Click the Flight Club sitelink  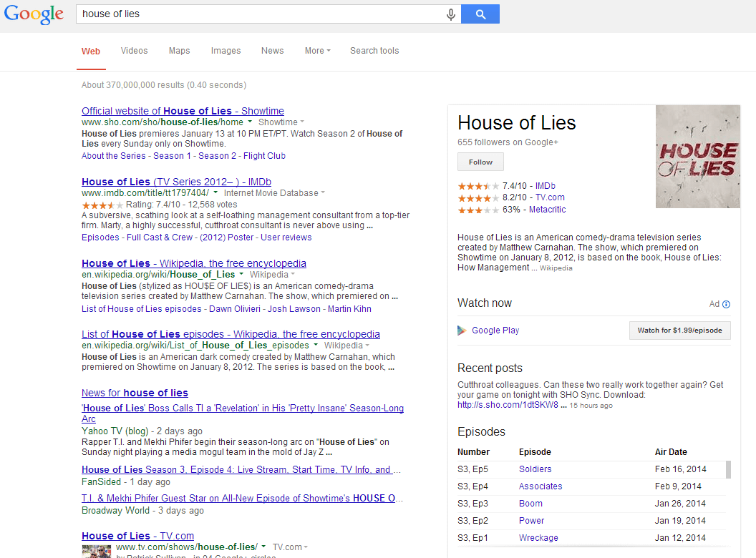[x=264, y=156]
